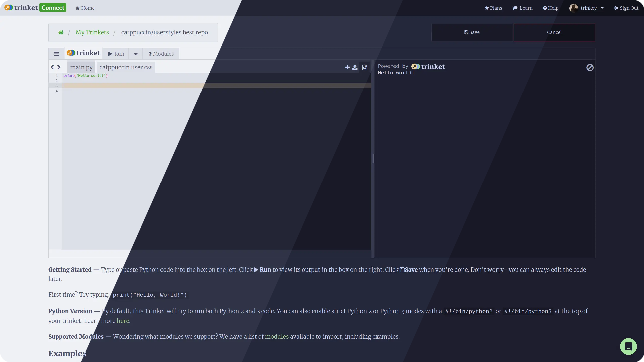Go to the Home page

85,8
